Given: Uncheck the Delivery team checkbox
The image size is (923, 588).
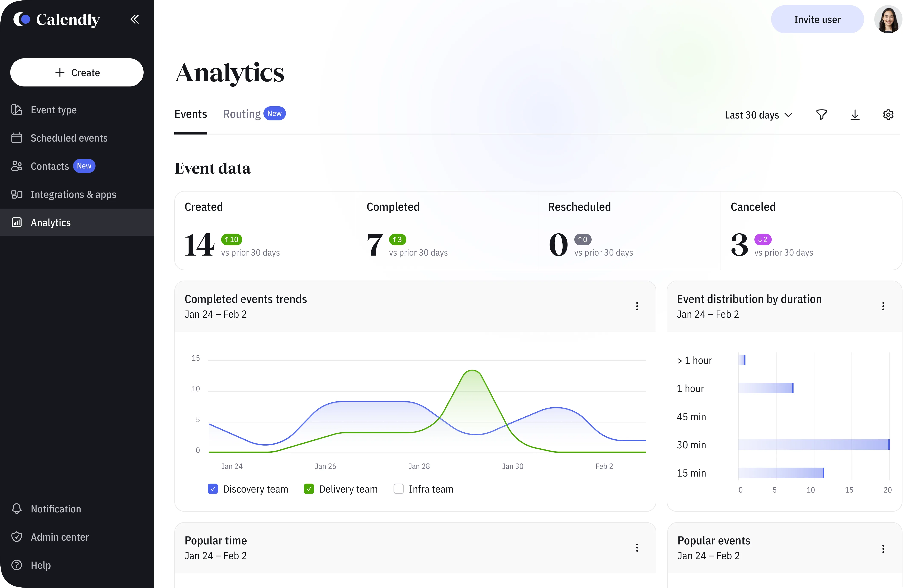Looking at the screenshot, I should (x=309, y=489).
